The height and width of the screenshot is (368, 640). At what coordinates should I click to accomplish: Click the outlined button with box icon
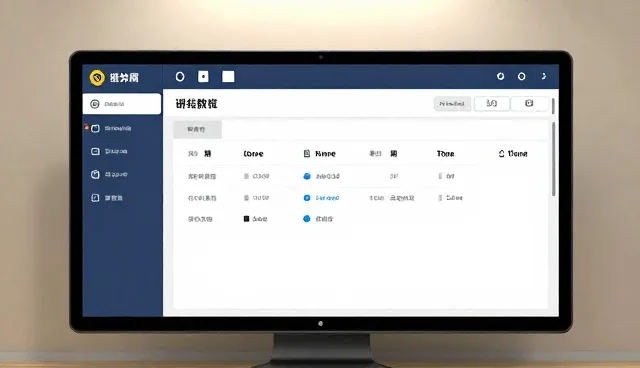[x=529, y=103]
